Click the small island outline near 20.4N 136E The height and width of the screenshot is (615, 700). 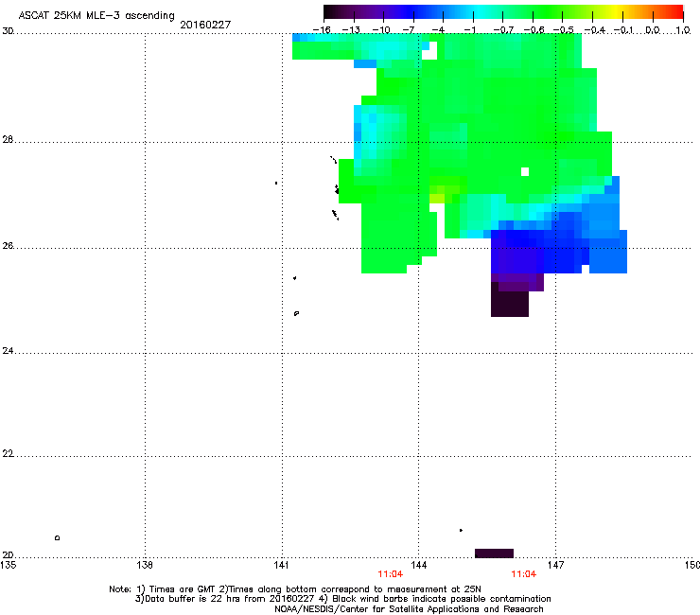coord(57,537)
